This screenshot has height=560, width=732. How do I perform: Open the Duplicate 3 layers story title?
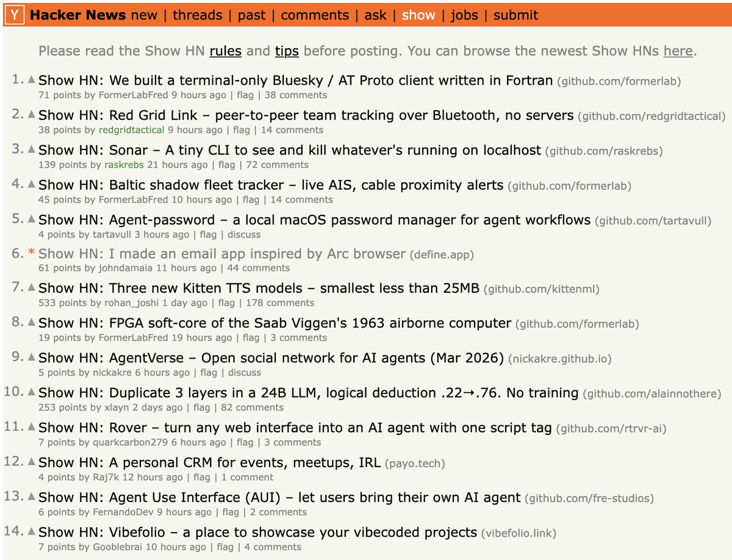[309, 393]
